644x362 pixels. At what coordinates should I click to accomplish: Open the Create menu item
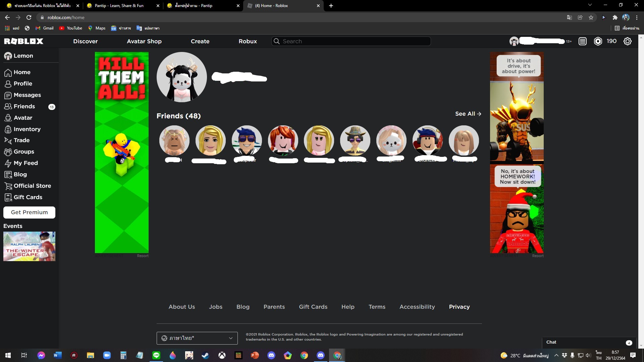coord(200,41)
